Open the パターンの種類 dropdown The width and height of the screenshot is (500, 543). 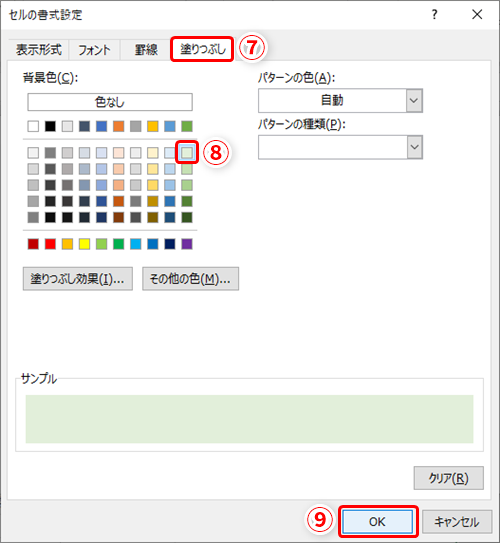(x=340, y=147)
